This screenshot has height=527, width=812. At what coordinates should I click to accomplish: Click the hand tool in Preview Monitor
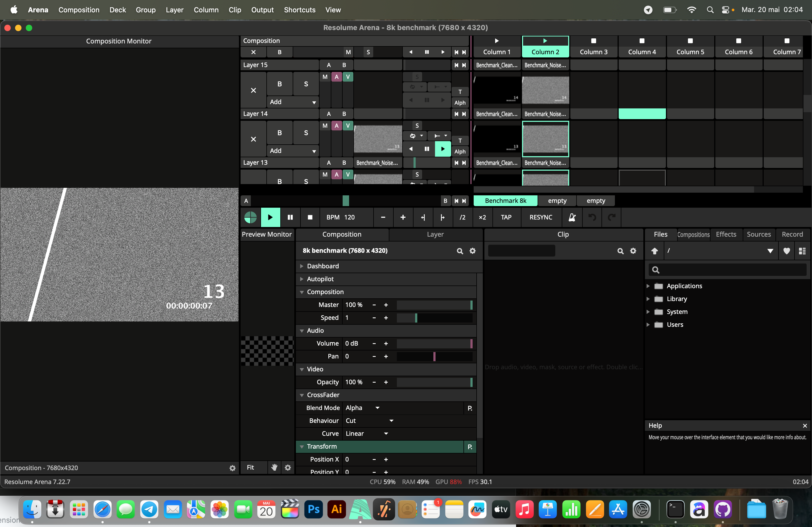[274, 467]
